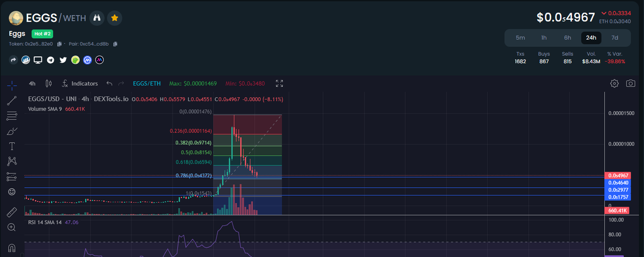Select the Text annotation tool

click(x=12, y=146)
